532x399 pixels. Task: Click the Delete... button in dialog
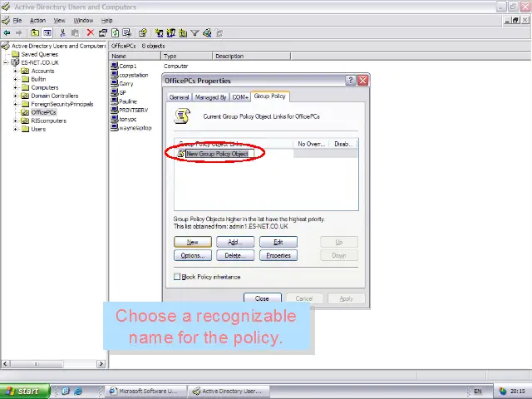(x=235, y=255)
